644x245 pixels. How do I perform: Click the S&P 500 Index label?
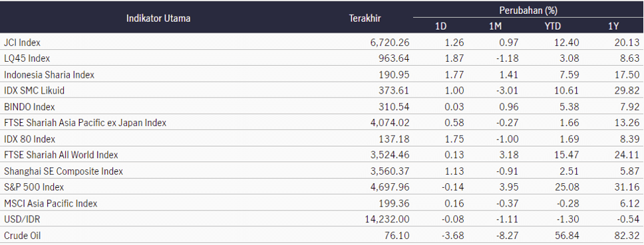[x=34, y=187]
